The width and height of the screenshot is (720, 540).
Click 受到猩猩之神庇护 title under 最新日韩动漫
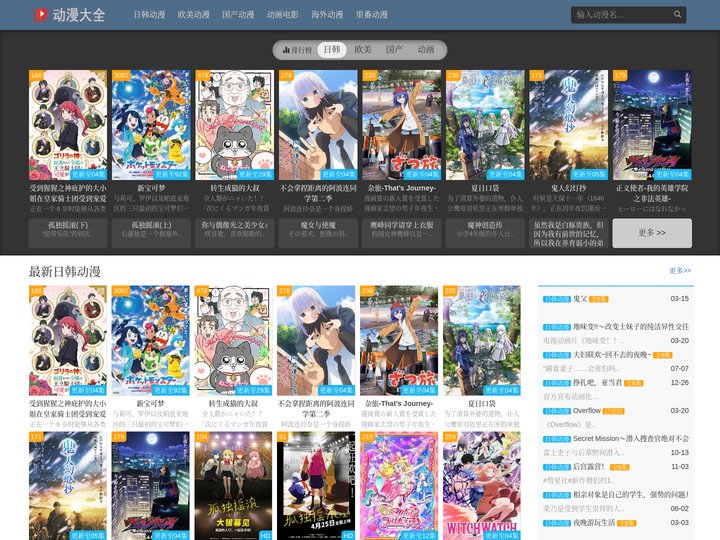pos(68,409)
